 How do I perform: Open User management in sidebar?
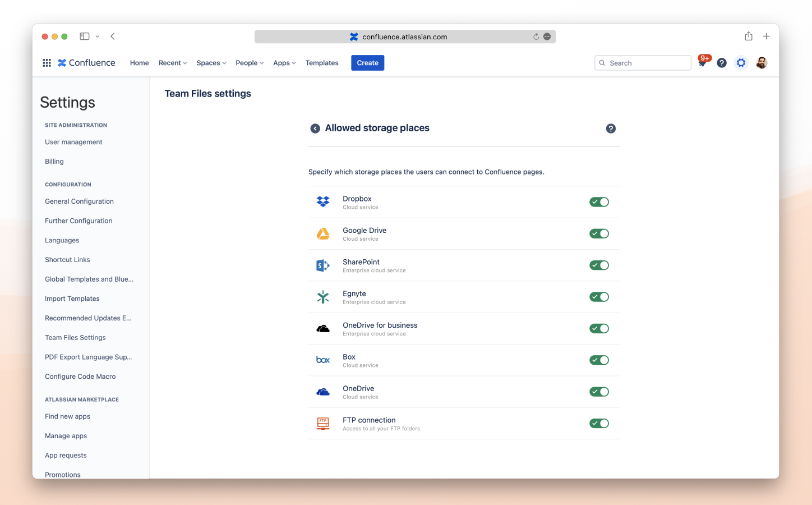point(73,142)
